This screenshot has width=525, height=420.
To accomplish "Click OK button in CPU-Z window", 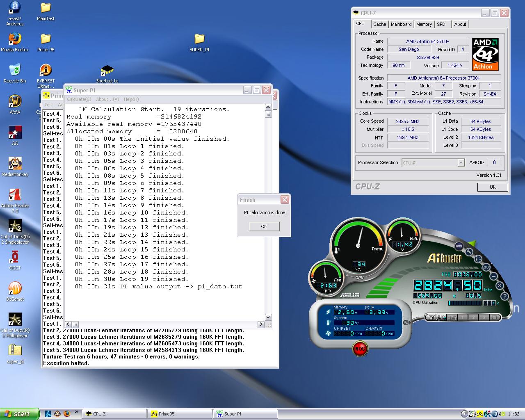I will click(493, 187).
